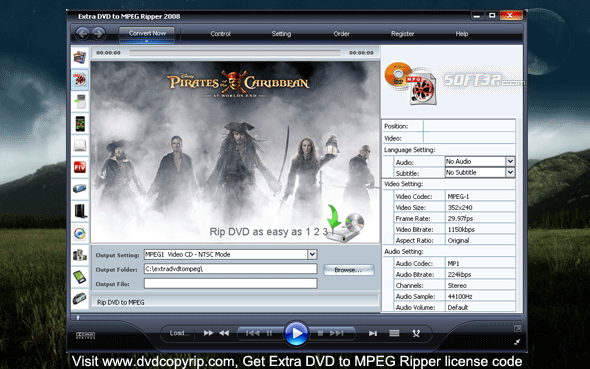Click the blue round Play button
Screen dimensions: 590x369
point(296,333)
